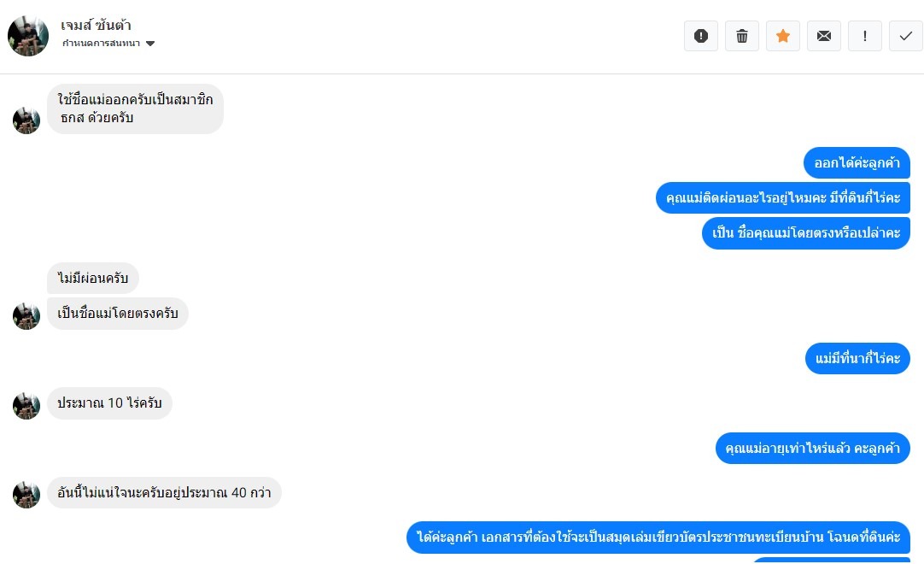Click avatar beside อันนี้ไม่แน่ใจ message
This screenshot has height=564, width=924.
tap(26, 495)
